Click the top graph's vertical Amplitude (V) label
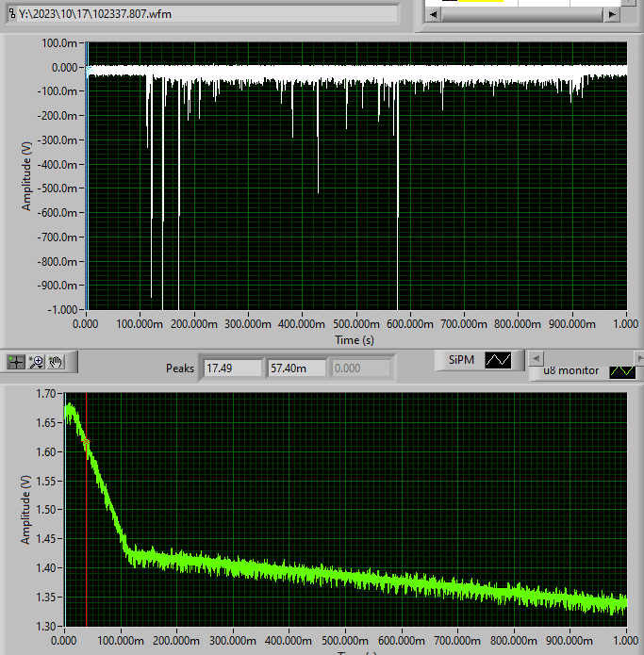 [26, 176]
